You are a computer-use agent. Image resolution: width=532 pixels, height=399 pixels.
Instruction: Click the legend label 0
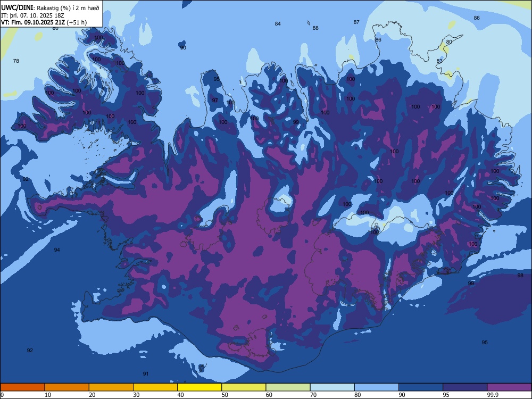pos(2,395)
